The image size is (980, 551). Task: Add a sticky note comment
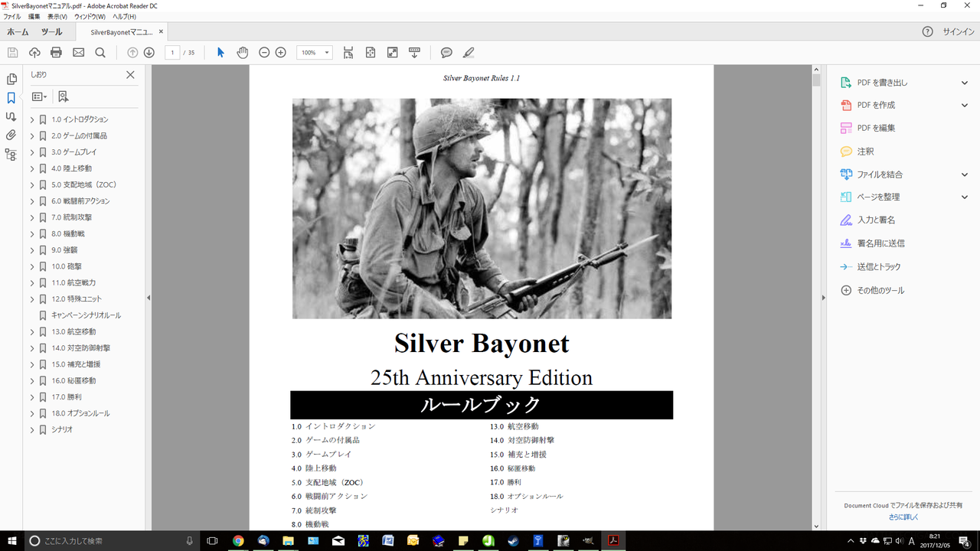446,53
